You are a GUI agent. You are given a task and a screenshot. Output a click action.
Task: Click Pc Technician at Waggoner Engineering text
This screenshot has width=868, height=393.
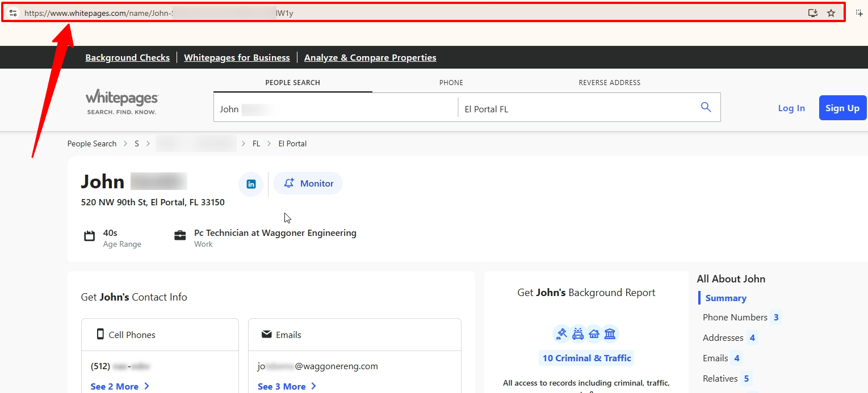coord(275,233)
